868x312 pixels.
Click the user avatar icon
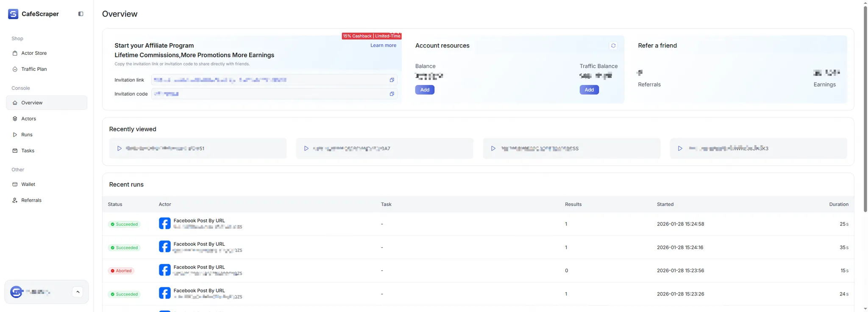pyautogui.click(x=16, y=292)
